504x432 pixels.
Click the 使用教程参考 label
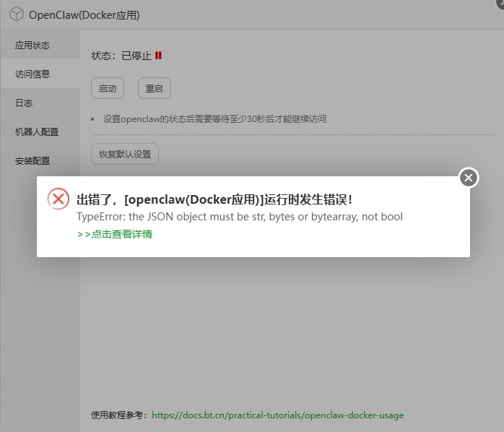click(119, 415)
